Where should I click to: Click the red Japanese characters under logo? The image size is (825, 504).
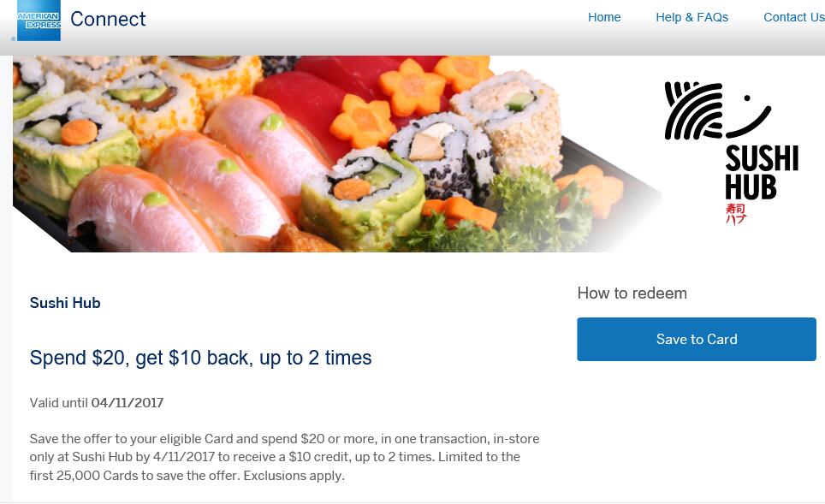pyautogui.click(x=735, y=214)
